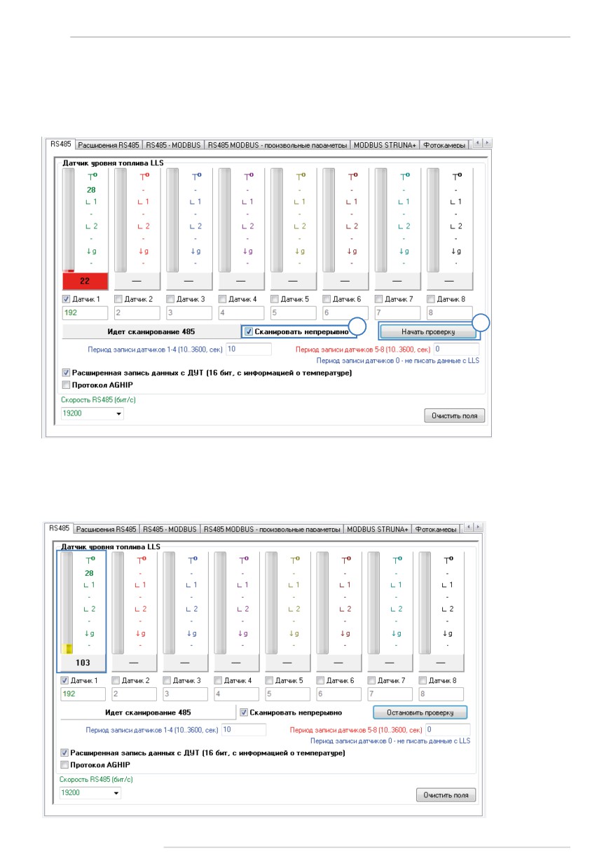Click sensor 5 temperature icon in upper window
611x868 pixels.
point(300,177)
